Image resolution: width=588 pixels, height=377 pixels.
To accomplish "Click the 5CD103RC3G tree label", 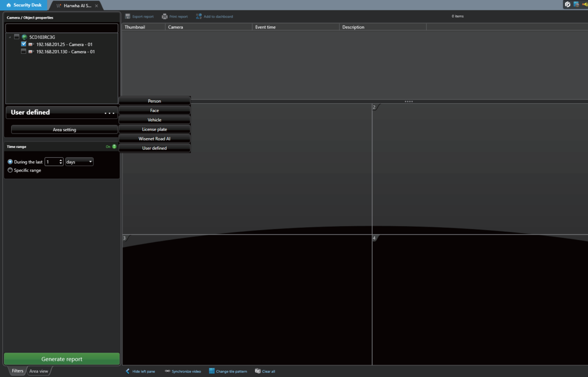I will coord(42,37).
